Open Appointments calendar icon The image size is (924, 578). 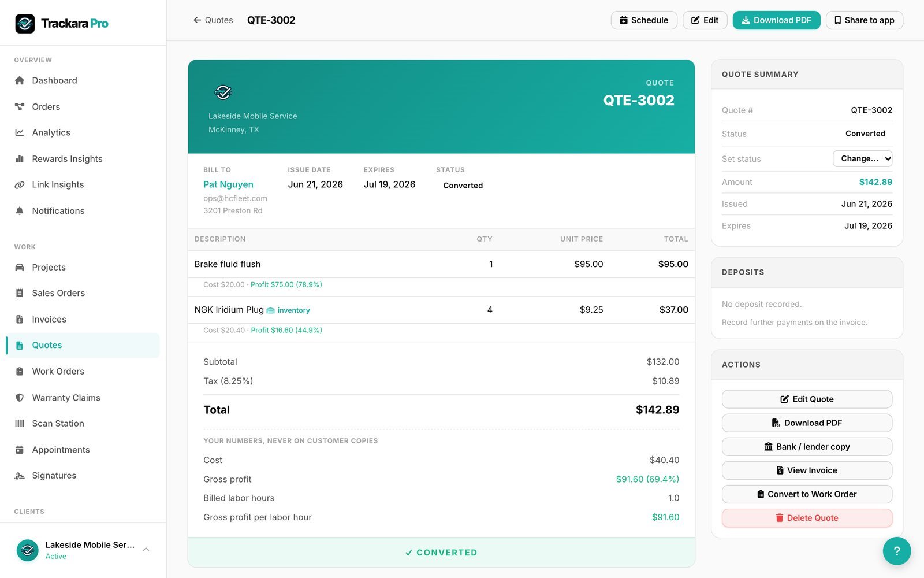20,450
